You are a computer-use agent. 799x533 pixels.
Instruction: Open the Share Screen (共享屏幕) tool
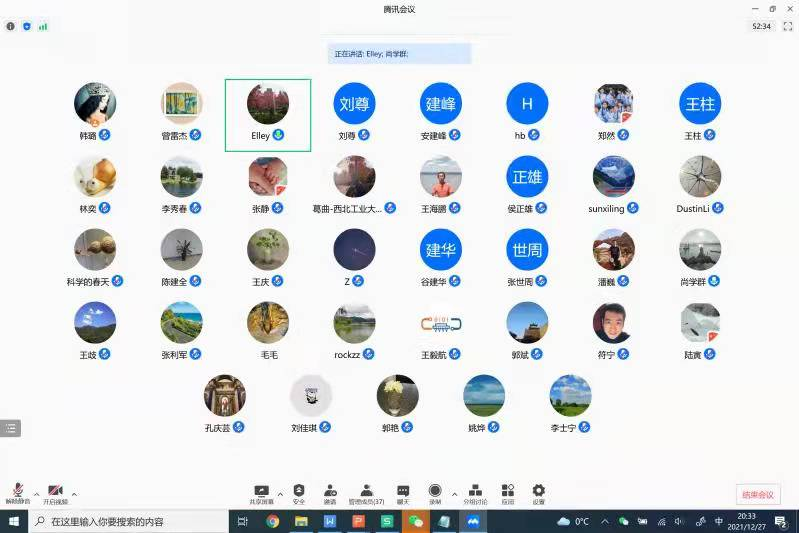(x=262, y=492)
